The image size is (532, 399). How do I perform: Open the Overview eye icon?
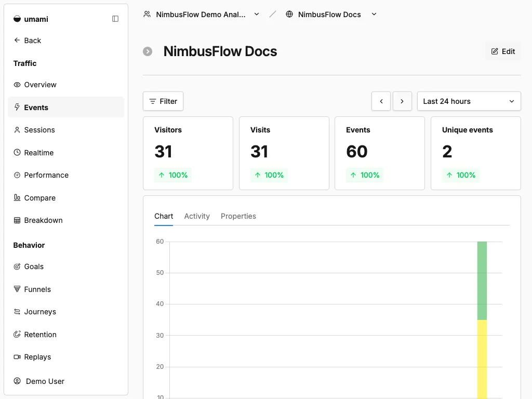pos(17,85)
